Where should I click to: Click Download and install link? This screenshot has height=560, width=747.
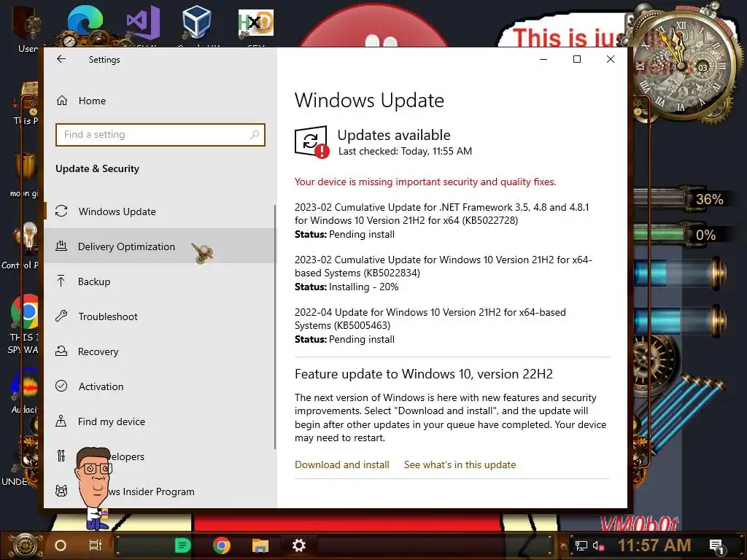tap(342, 464)
